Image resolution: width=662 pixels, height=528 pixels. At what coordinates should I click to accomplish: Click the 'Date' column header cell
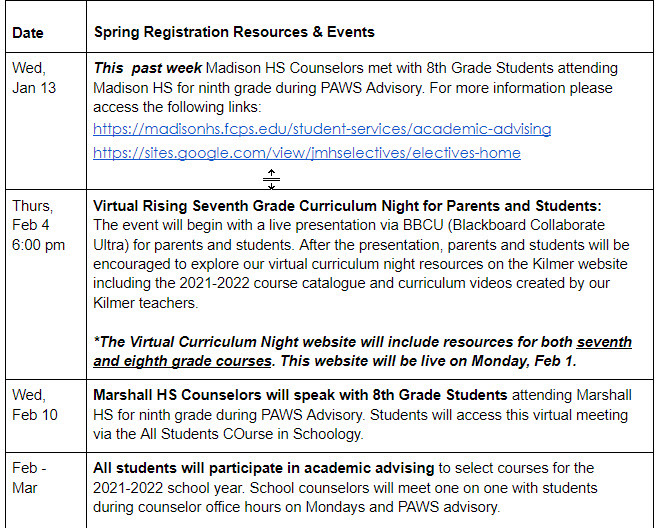(28, 32)
